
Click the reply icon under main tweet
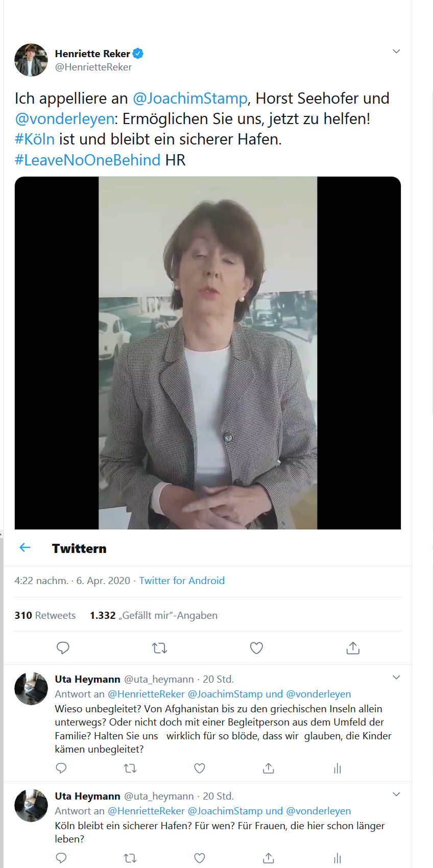[x=63, y=648]
